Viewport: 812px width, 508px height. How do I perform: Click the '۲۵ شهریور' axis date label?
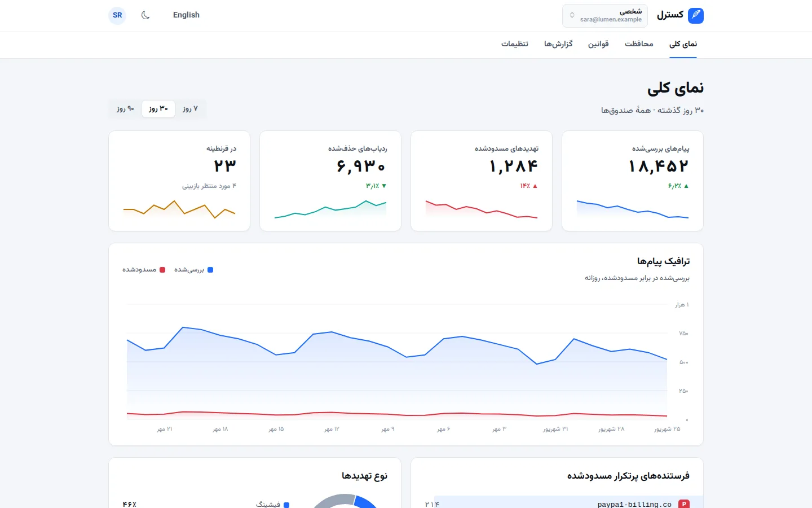pyautogui.click(x=667, y=429)
